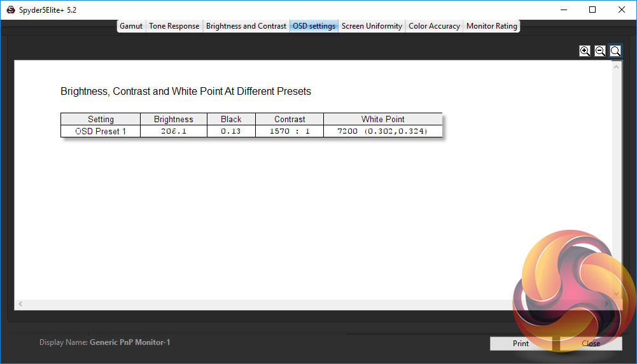This screenshot has width=637, height=364.
Task: Select the OSD Preset 1 cell
Action: [x=101, y=131]
